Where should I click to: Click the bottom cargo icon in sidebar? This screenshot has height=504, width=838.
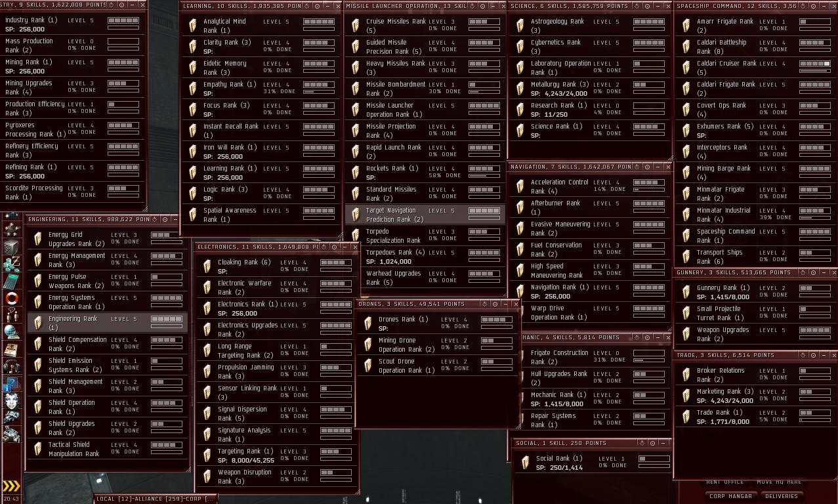click(11, 432)
